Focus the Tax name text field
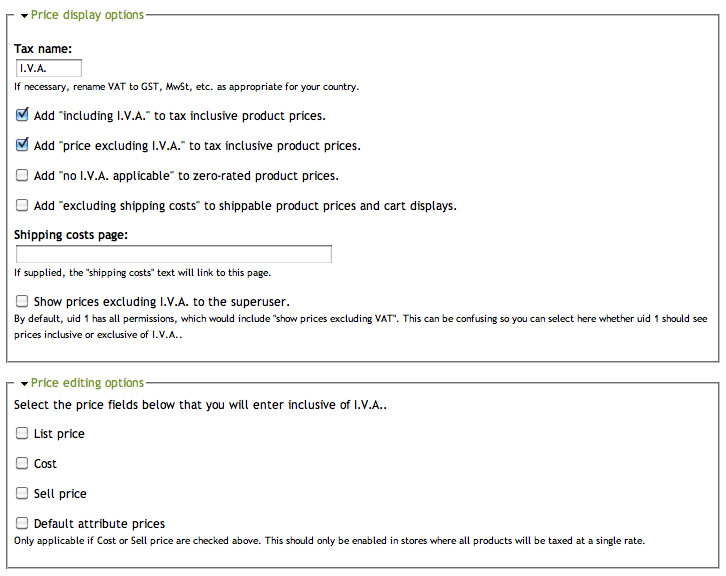This screenshot has width=726, height=576. tap(49, 68)
